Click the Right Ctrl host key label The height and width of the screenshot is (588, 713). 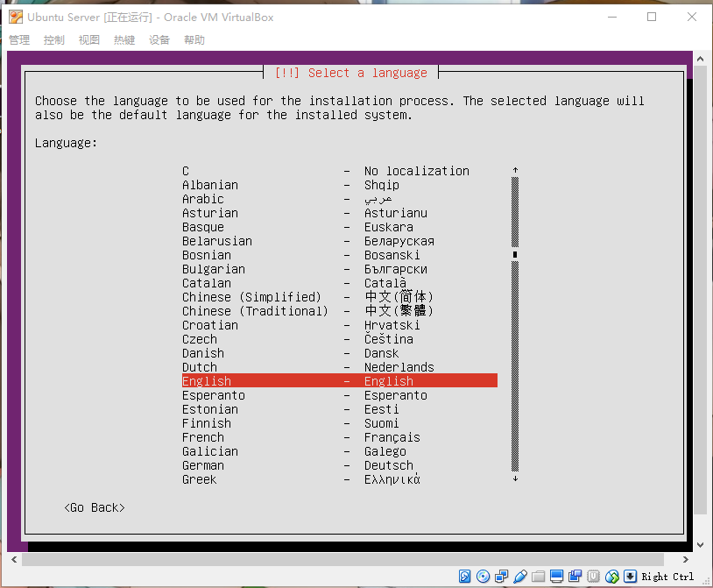(667, 577)
